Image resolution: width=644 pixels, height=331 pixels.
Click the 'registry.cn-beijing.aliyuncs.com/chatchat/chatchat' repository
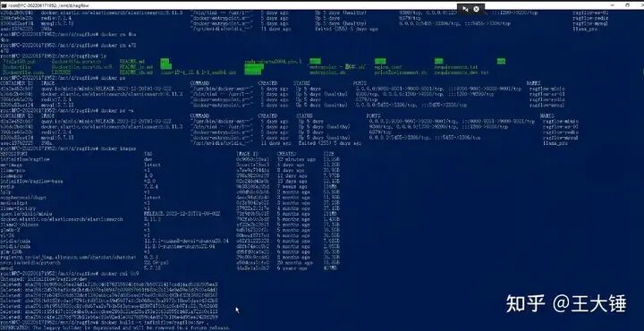(x=68, y=258)
